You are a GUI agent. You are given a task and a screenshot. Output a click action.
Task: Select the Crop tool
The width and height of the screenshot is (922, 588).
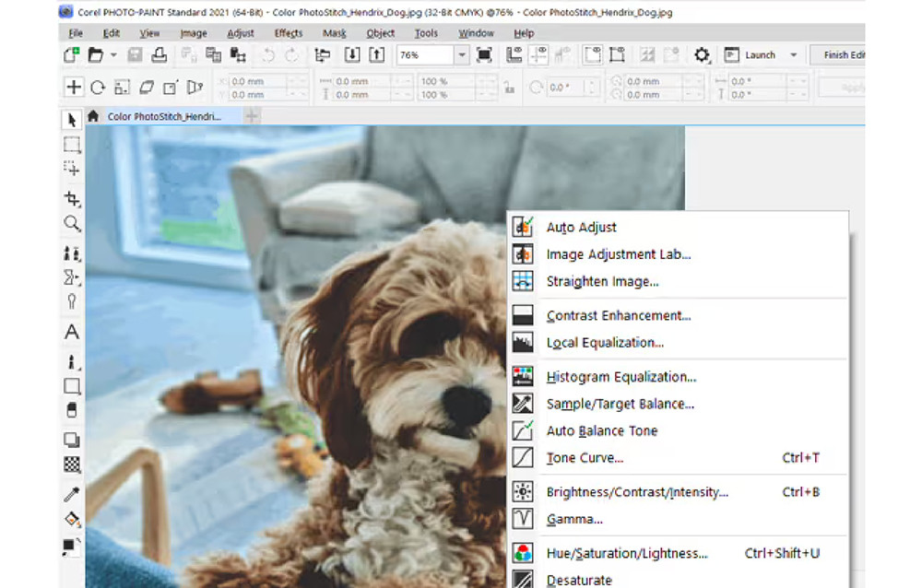pos(71,198)
